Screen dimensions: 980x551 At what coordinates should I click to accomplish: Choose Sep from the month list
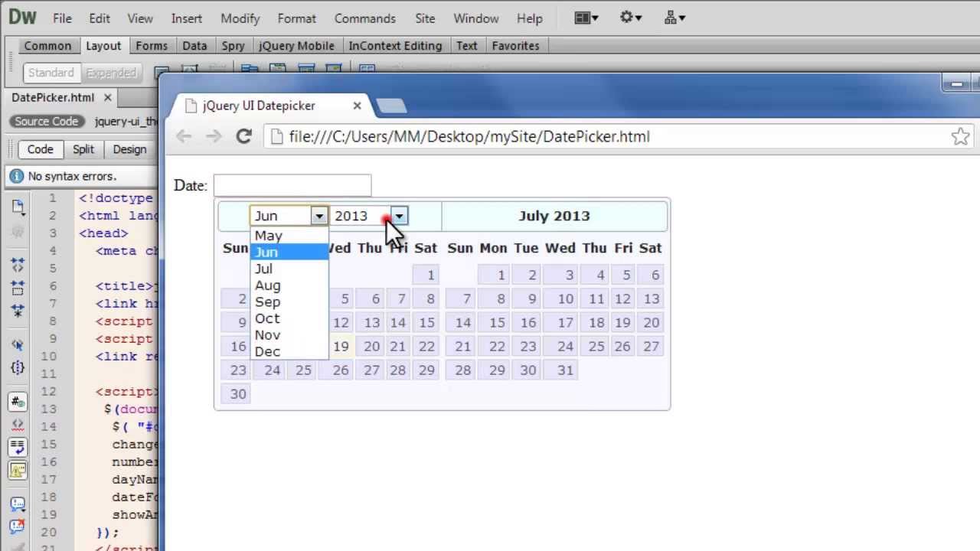(x=289, y=302)
